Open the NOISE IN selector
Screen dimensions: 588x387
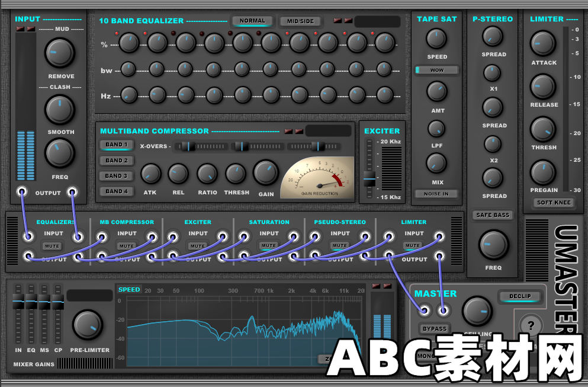436,193
